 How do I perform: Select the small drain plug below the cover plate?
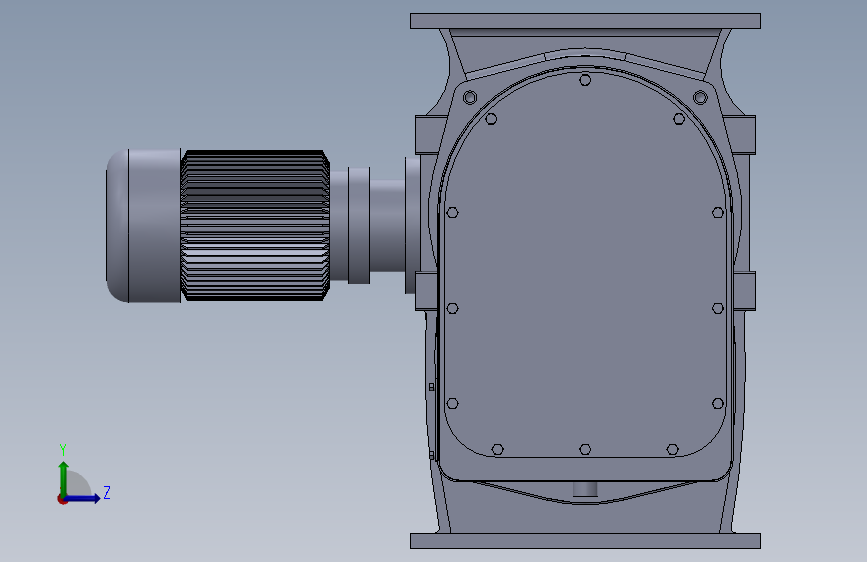point(585,490)
